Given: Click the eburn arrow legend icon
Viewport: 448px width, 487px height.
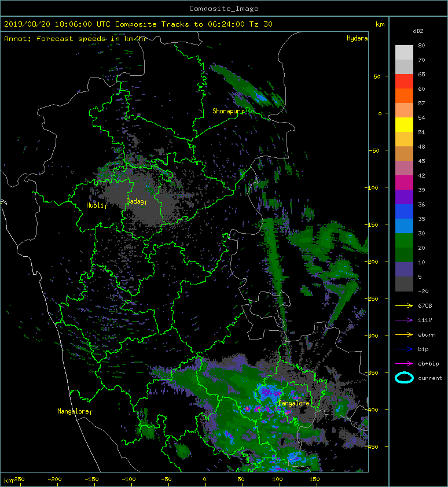Looking at the screenshot, I should click(404, 335).
